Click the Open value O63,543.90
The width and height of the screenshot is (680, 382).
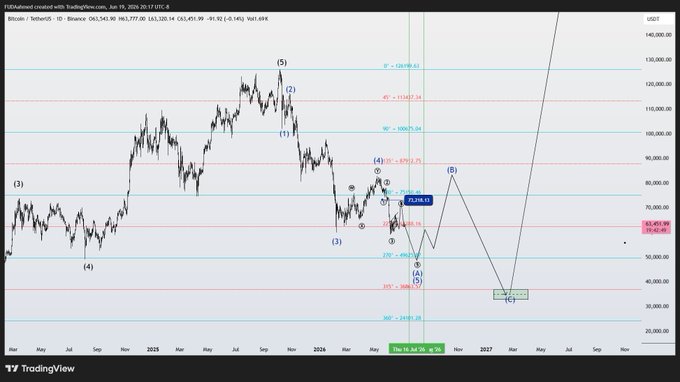[x=102, y=19]
